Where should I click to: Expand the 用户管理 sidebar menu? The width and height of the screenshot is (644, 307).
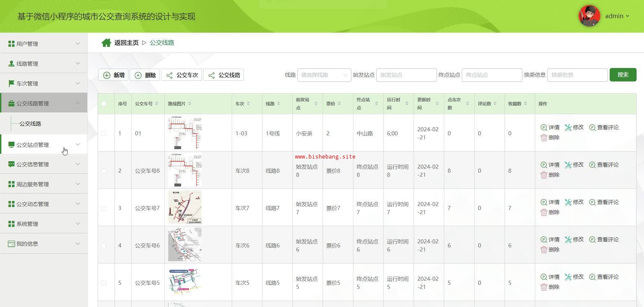click(44, 44)
